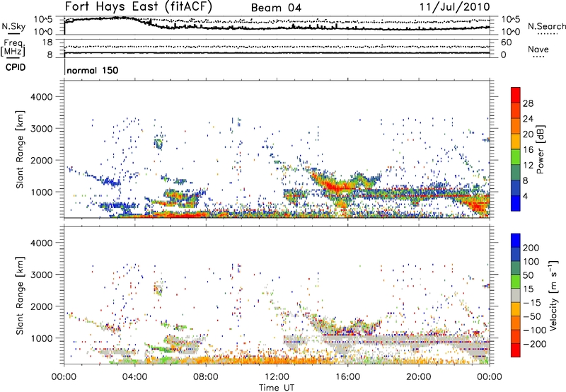Click the 'Fort Hays East (fitACF)' title
Image resolution: width=566 pixels, height=392 pixels.
click(x=139, y=7)
